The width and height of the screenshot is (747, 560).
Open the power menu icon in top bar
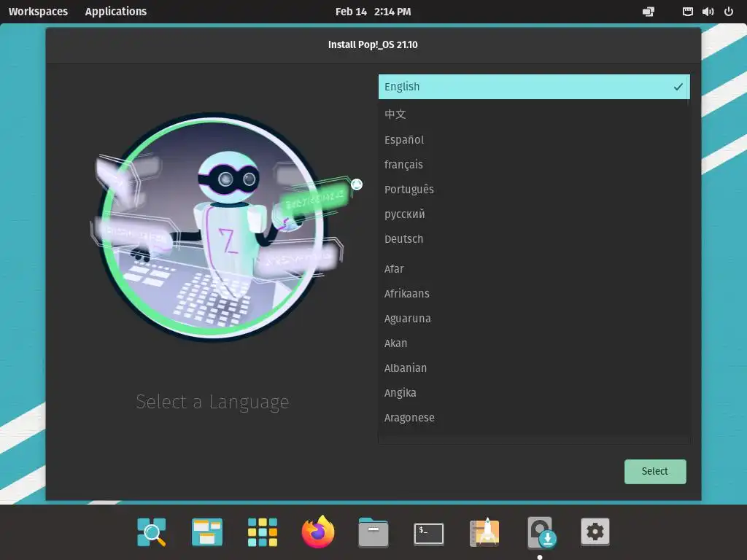click(x=729, y=12)
